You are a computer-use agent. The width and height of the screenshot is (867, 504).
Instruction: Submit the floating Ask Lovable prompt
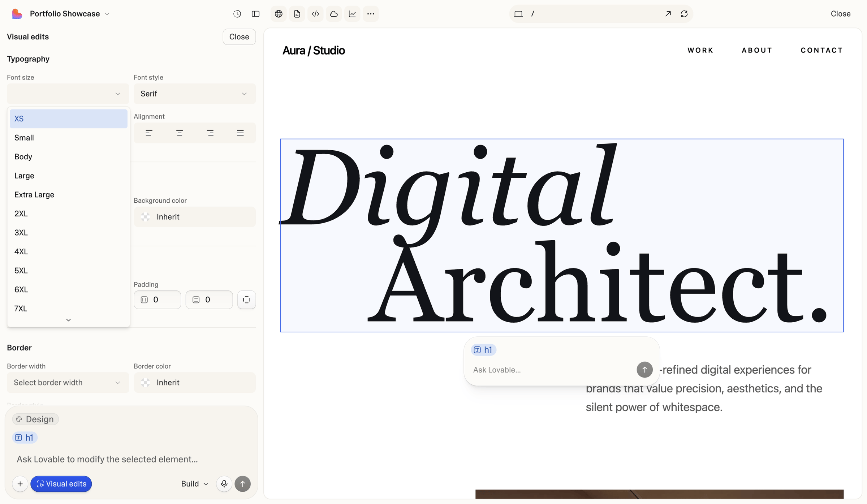tap(644, 370)
